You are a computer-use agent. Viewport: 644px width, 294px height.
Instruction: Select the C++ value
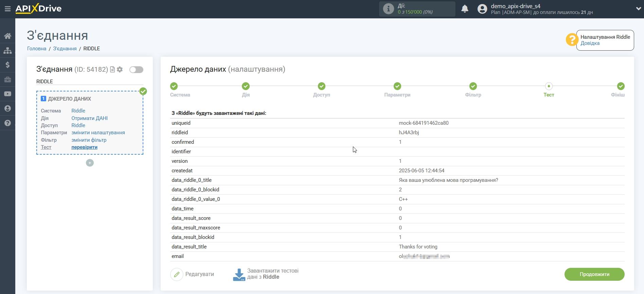[403, 199]
